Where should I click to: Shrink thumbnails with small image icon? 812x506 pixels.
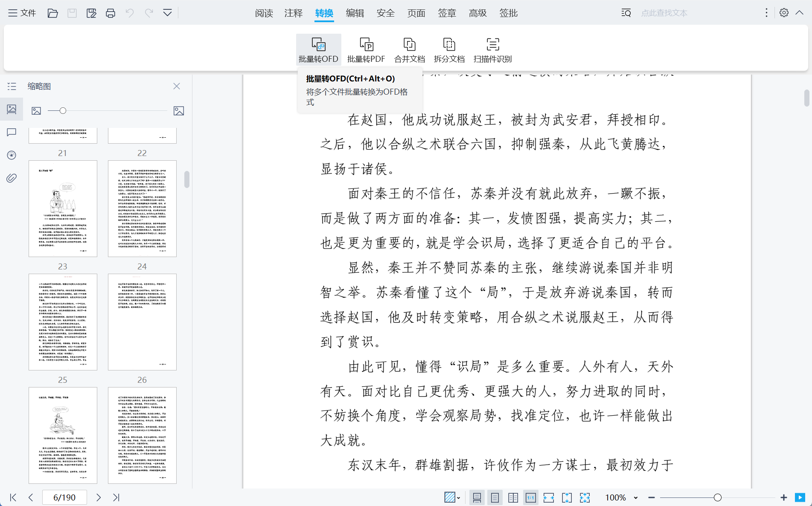pos(36,111)
